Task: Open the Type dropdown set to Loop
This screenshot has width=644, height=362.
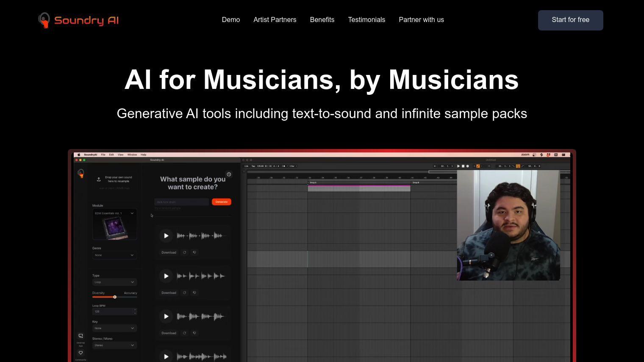Action: click(114, 282)
